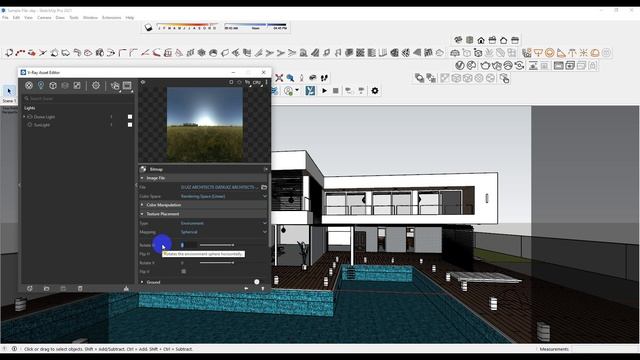Adjust the Rotate V slider
640x360 pixels.
[x=217, y=263]
